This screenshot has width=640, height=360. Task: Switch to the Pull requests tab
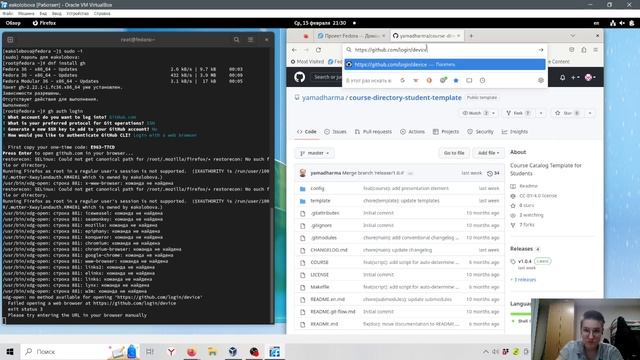point(373,132)
